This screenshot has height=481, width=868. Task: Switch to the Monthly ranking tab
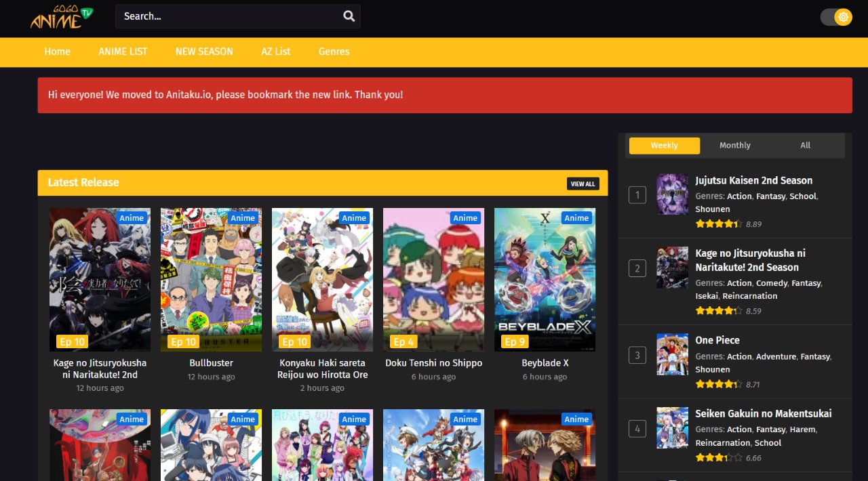coord(734,145)
